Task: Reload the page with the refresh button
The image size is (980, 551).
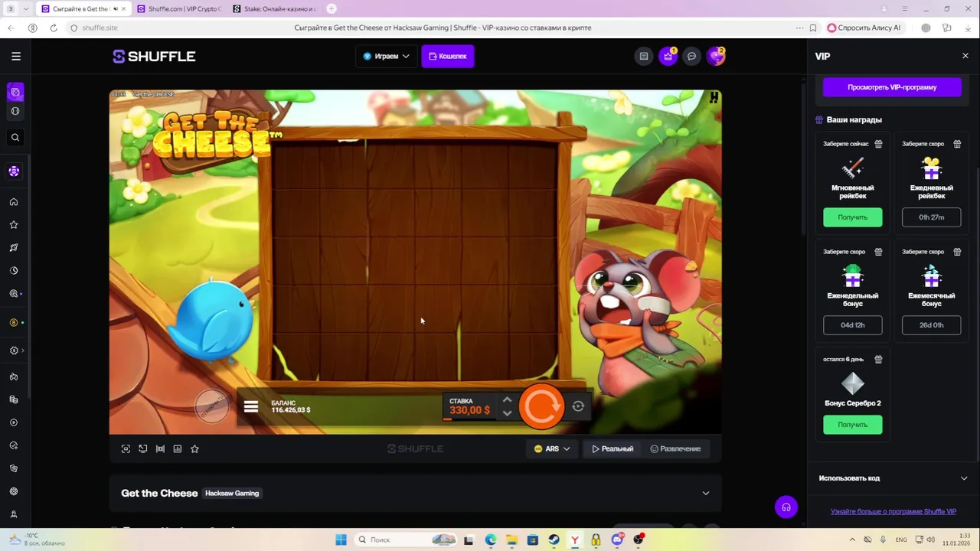Action: (54, 28)
